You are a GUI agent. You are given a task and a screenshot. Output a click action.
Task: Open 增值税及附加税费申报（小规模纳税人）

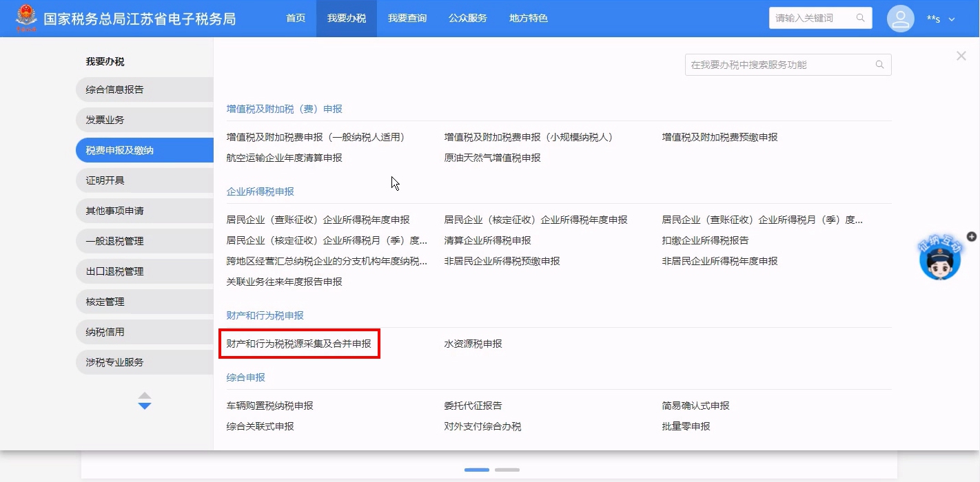tap(528, 137)
